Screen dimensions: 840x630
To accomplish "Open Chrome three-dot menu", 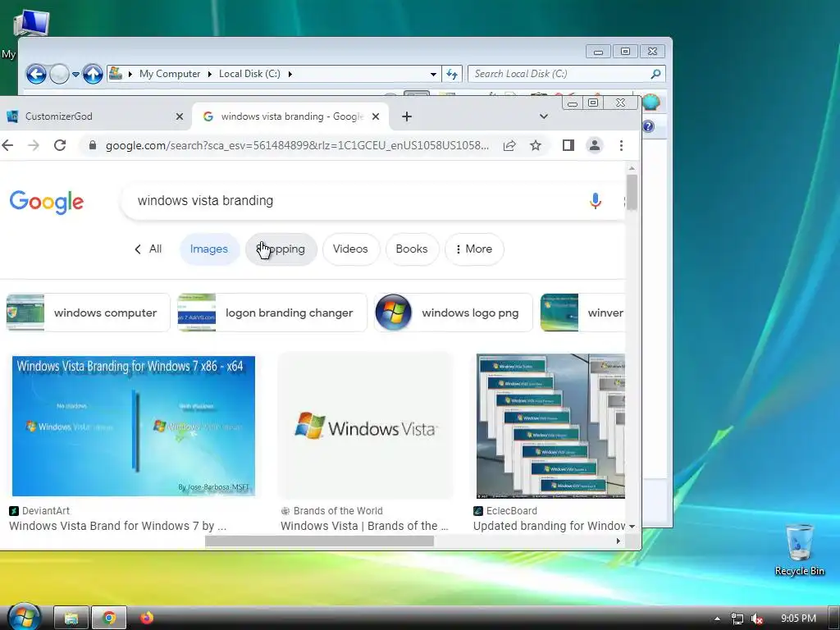I will [621, 145].
